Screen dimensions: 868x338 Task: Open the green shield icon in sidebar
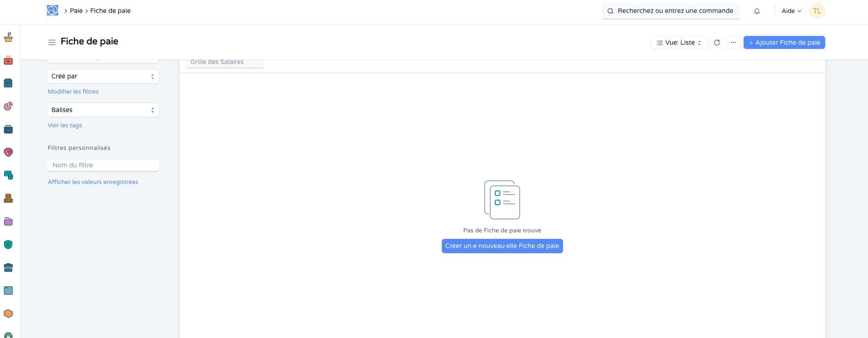8,245
